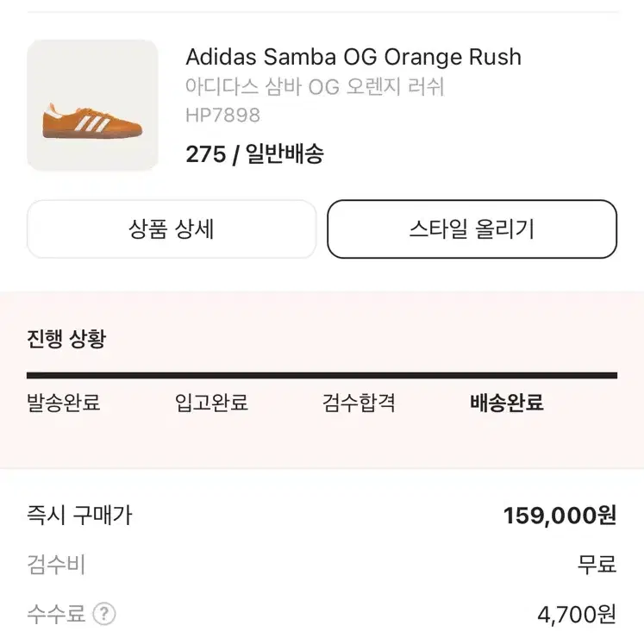Click the model code HP7898
The image size is (644, 644).
222,115
